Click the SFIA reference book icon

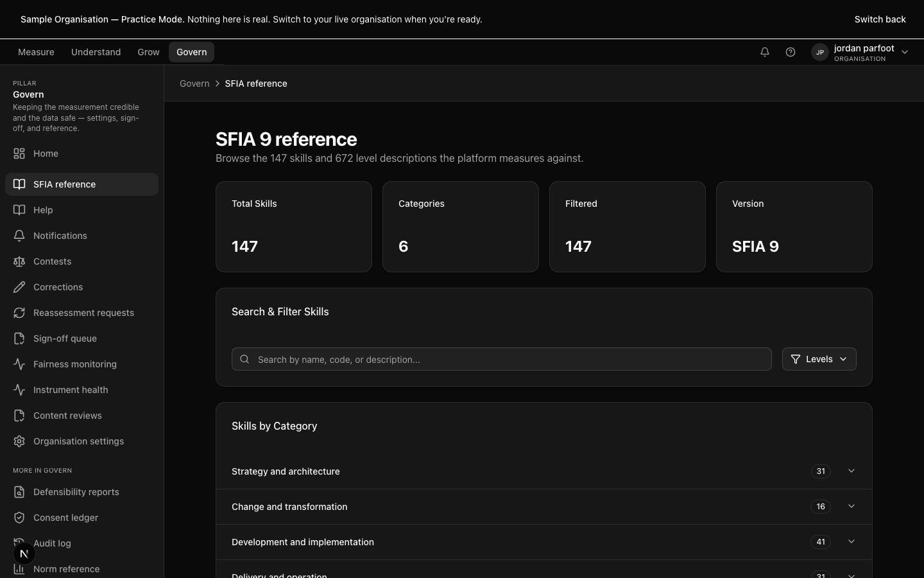[x=19, y=184]
